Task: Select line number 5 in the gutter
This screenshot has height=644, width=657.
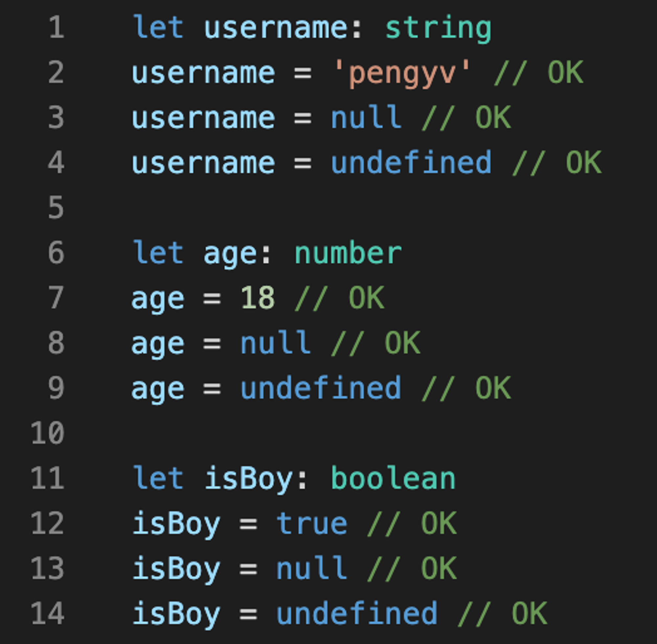Action: pyautogui.click(x=56, y=207)
